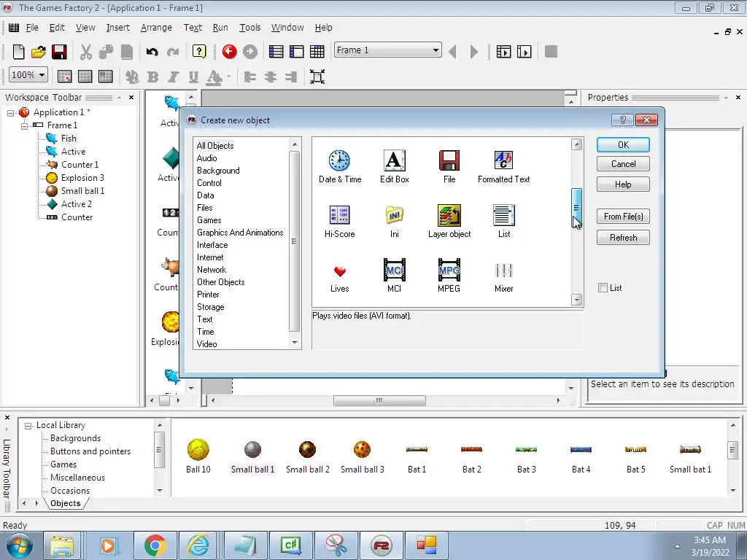The image size is (747, 560).
Task: Select the Video category in list
Action: [x=206, y=344]
